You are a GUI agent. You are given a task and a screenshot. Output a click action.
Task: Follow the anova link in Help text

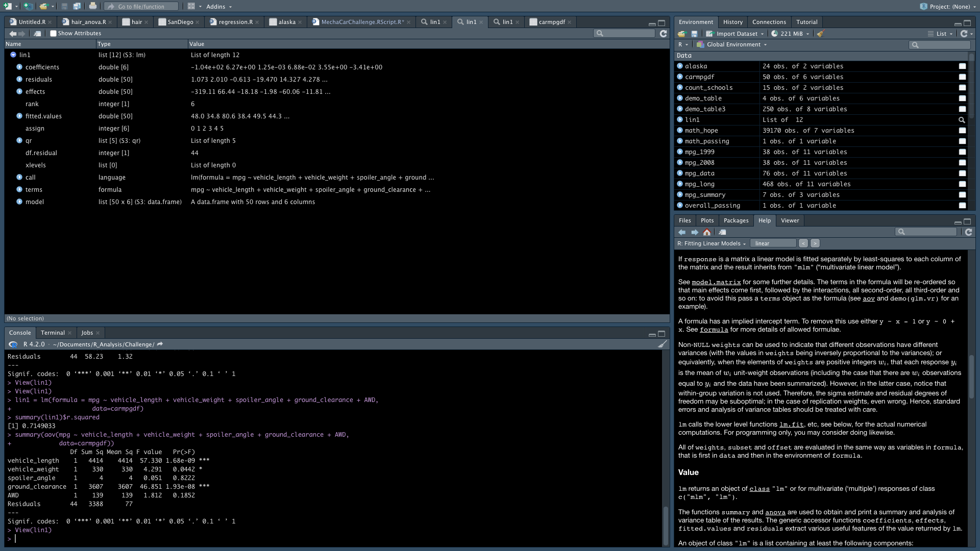(x=775, y=513)
